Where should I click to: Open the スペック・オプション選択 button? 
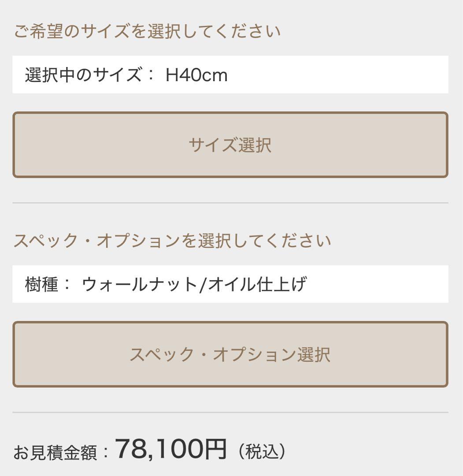click(x=230, y=354)
